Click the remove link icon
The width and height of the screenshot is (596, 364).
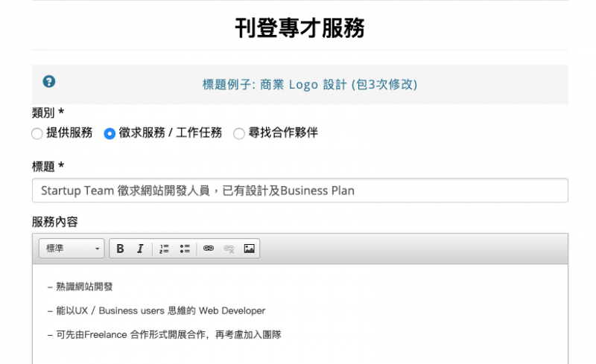point(229,249)
